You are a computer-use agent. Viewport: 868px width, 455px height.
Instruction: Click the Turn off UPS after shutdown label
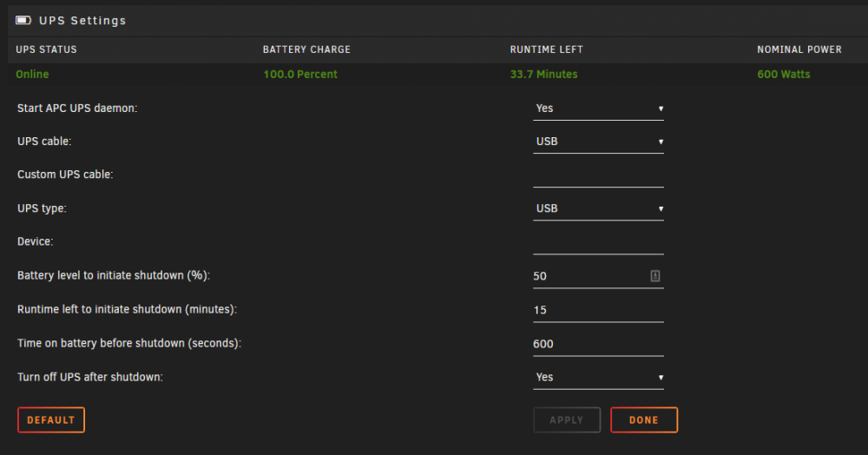click(x=90, y=378)
